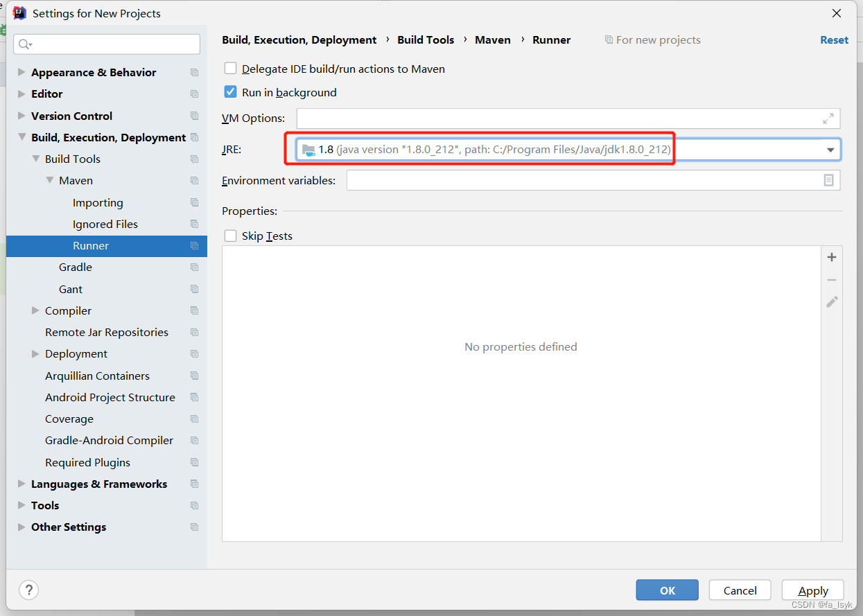
Task: Click the project-level icon beside Appearance & Behavior
Action: pyautogui.click(x=194, y=73)
